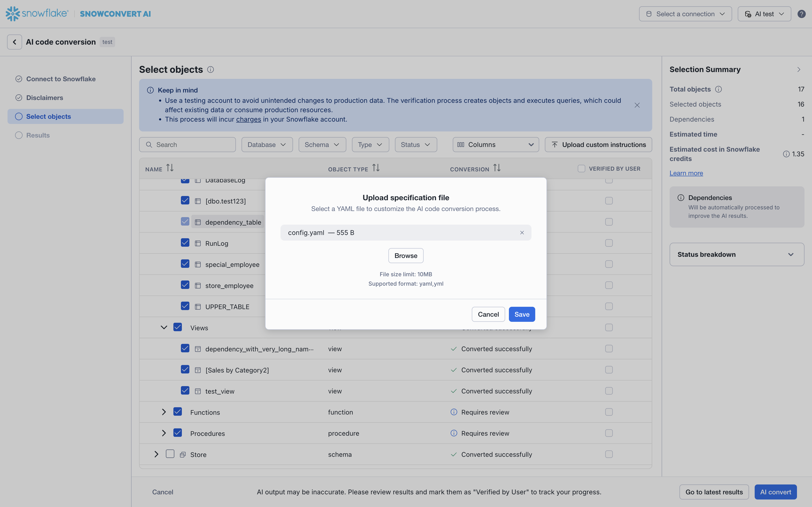Image resolution: width=812 pixels, height=507 pixels.
Task: Click the back arrow beside AI code conversion
Action: point(14,42)
